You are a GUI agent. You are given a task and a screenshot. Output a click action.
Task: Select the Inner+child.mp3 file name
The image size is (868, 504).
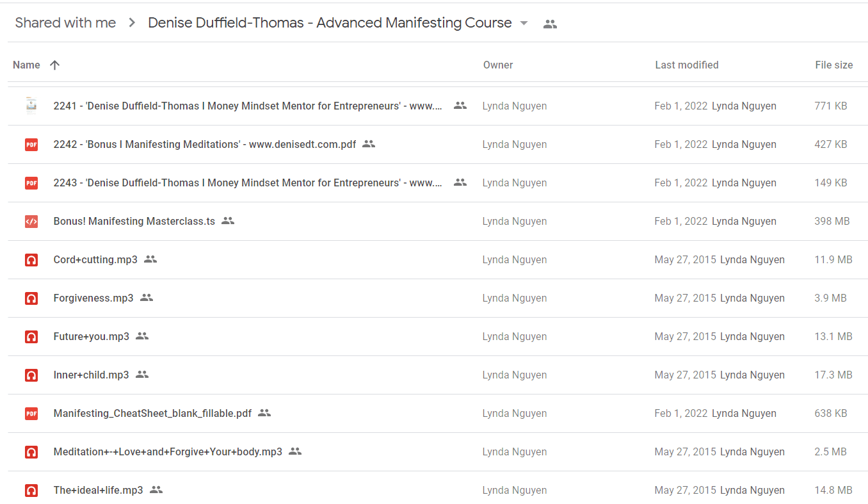[91, 375]
